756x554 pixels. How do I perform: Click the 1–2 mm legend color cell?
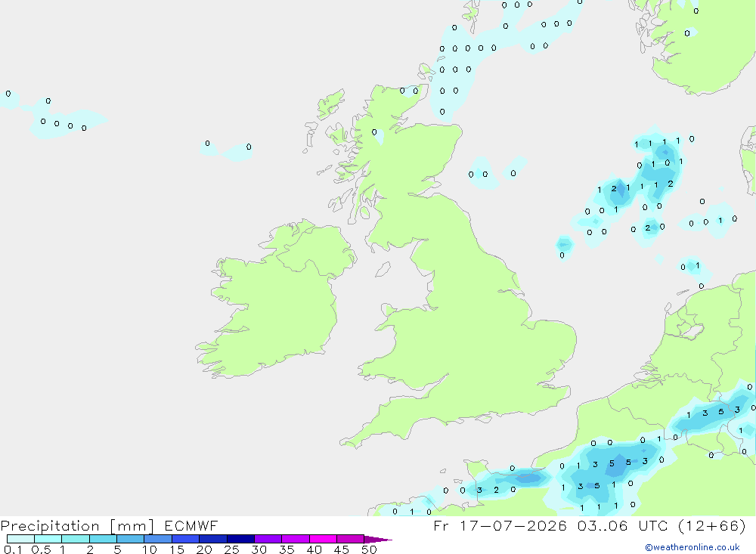76,539
